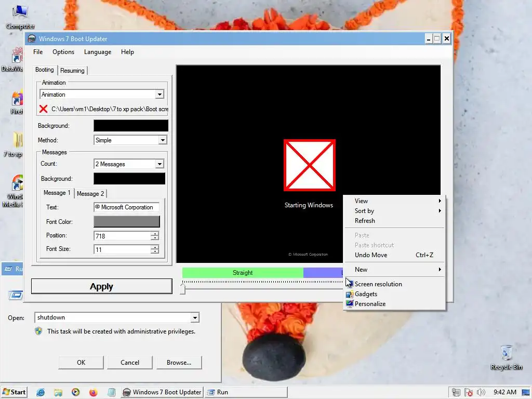The image size is (532, 399).
Task: Open the Options menu
Action: [63, 52]
